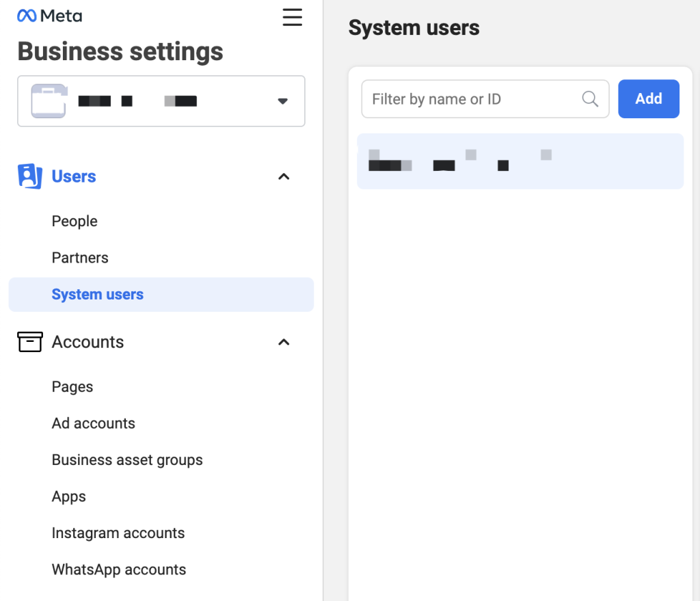Click the blue Add button
The width and height of the screenshot is (700, 601).
click(x=648, y=98)
